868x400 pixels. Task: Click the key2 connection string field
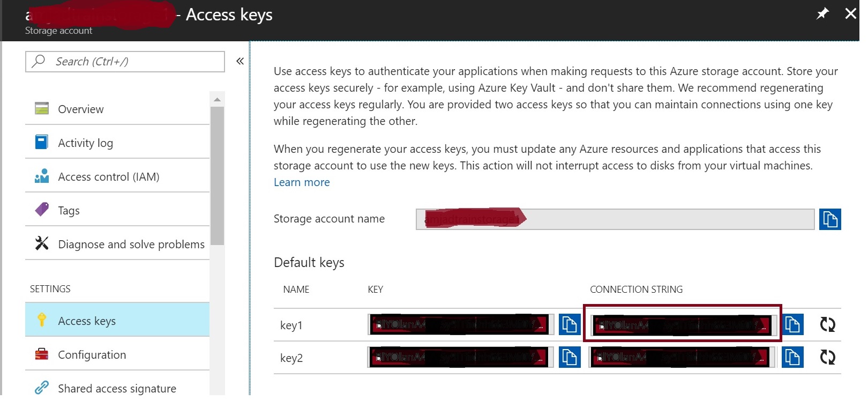click(683, 357)
